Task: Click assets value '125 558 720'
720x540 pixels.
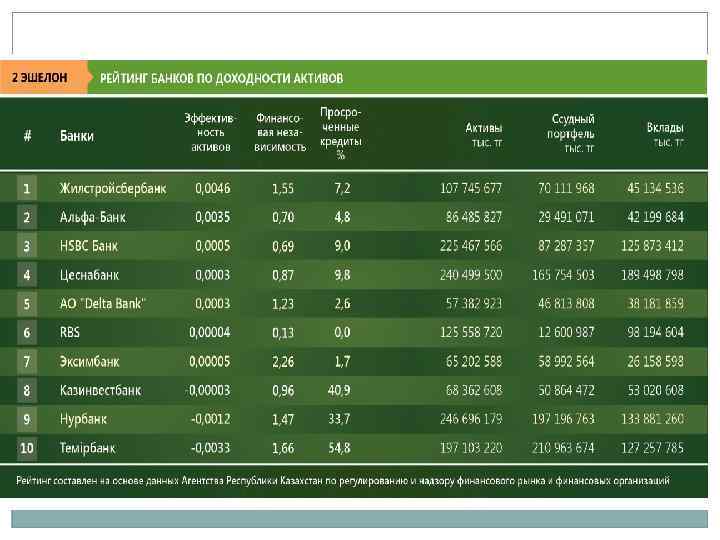Action: 471,332
